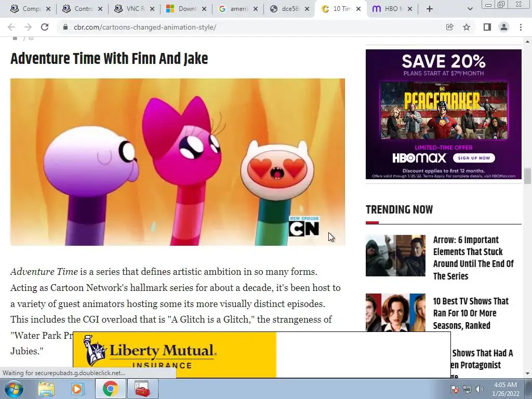Viewport: 532px width, 399px height.
Task: Go back to the previous page
Action: tap(11, 27)
